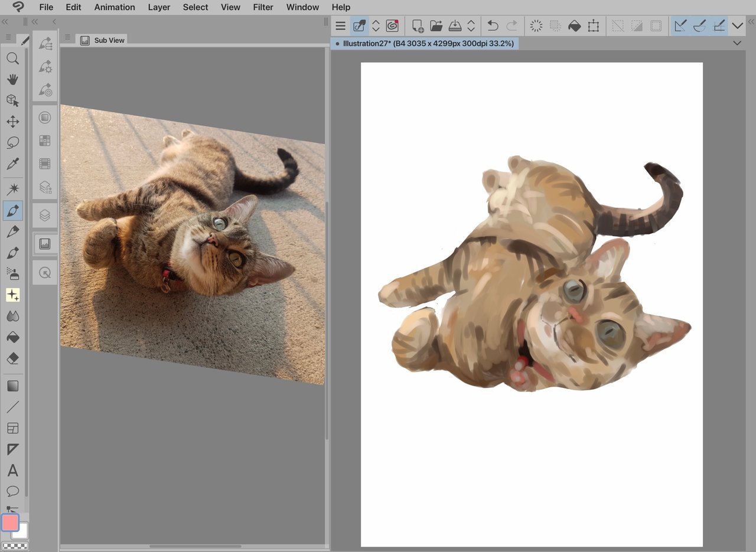Open the File menu
The image size is (756, 552).
click(46, 7)
